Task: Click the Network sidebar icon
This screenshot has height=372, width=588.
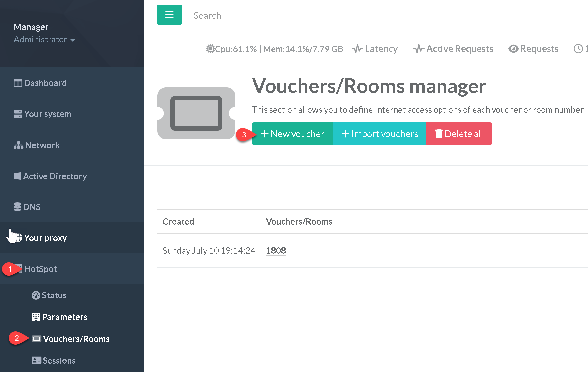Action: point(18,145)
